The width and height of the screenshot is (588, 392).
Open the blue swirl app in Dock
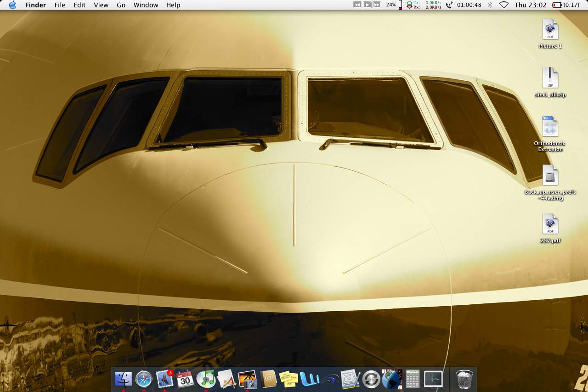pos(330,379)
